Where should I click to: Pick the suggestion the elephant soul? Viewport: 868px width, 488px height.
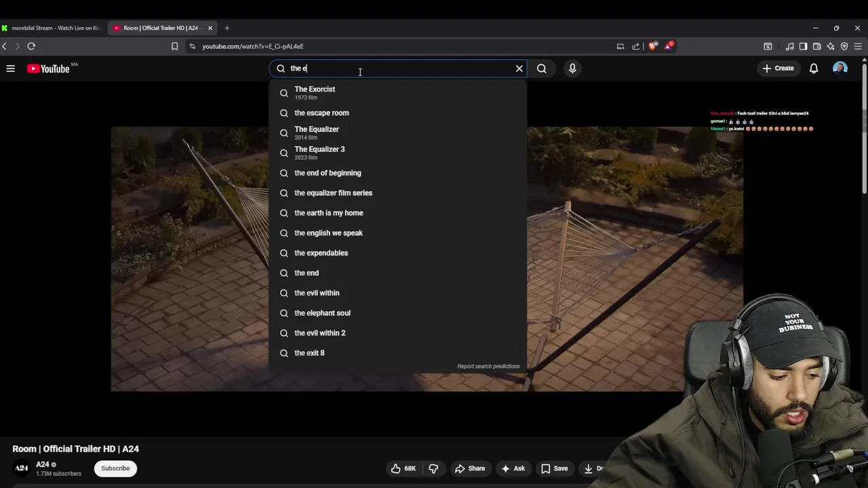coord(397,312)
